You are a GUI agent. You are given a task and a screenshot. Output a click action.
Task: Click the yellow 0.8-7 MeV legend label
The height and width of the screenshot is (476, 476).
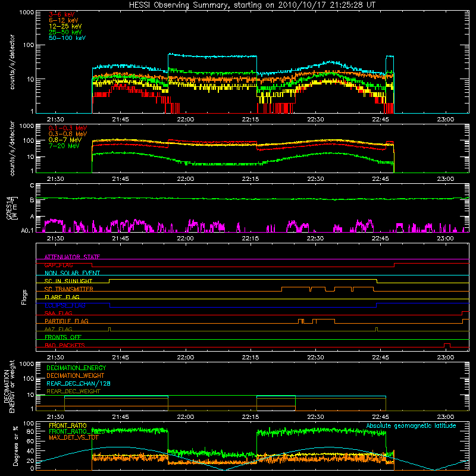pyautogui.click(x=65, y=140)
